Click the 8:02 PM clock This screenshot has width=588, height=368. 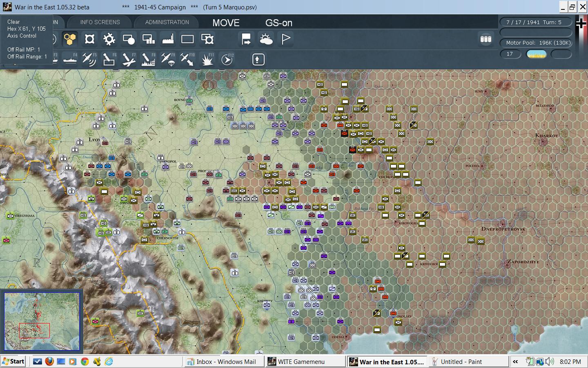[570, 362]
